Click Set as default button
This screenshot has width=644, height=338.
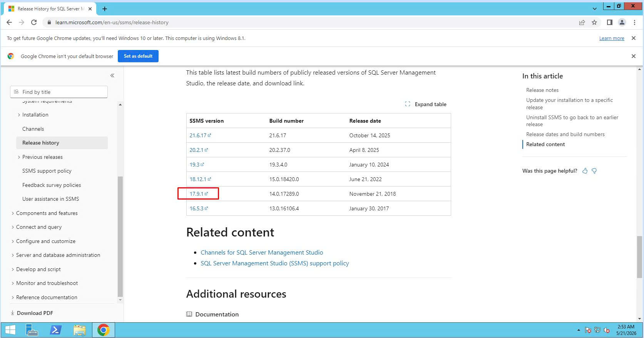pos(138,56)
